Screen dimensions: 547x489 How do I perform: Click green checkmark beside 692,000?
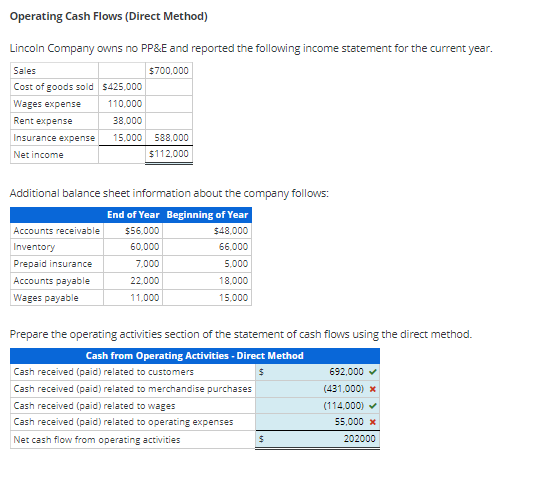point(373,372)
